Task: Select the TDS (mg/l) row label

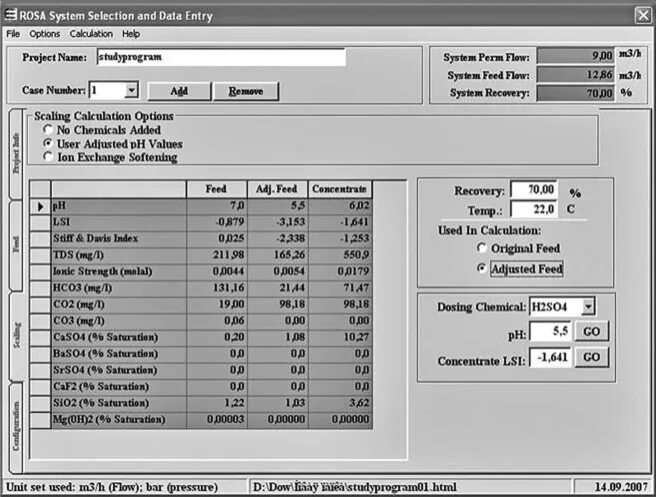Action: (x=119, y=255)
